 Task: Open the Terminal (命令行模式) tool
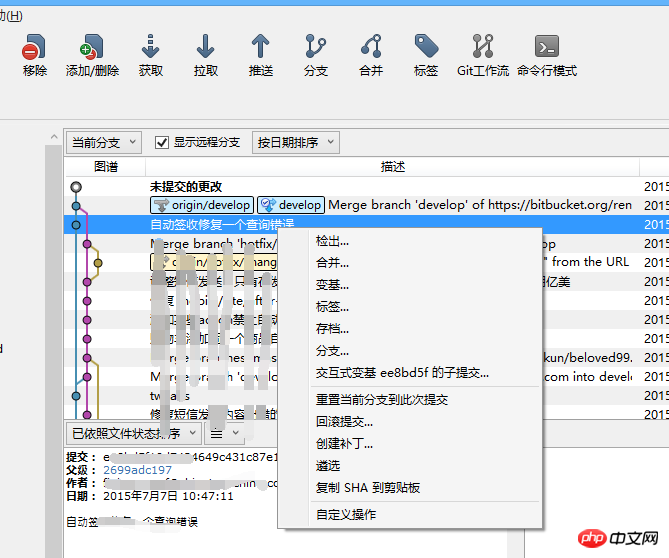tap(547, 55)
